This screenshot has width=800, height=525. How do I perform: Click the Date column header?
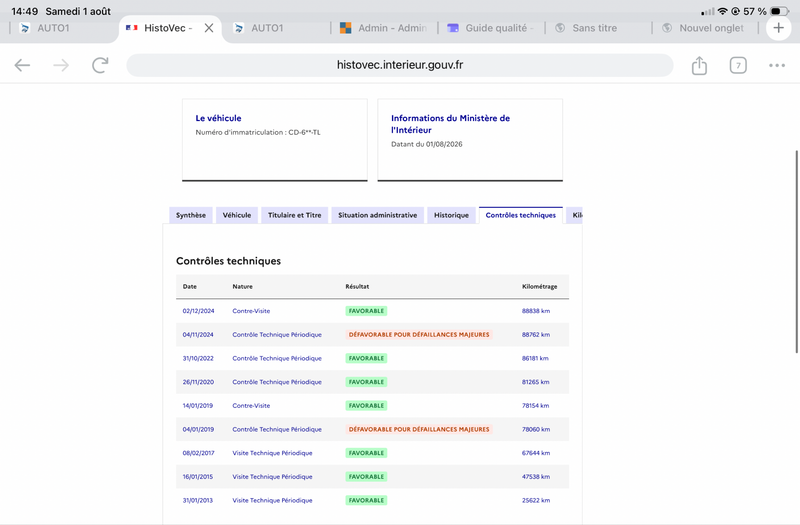pos(189,287)
